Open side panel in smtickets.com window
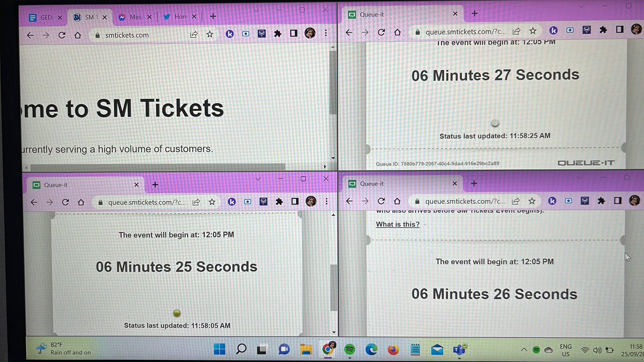The height and width of the screenshot is (362, 644). click(294, 33)
